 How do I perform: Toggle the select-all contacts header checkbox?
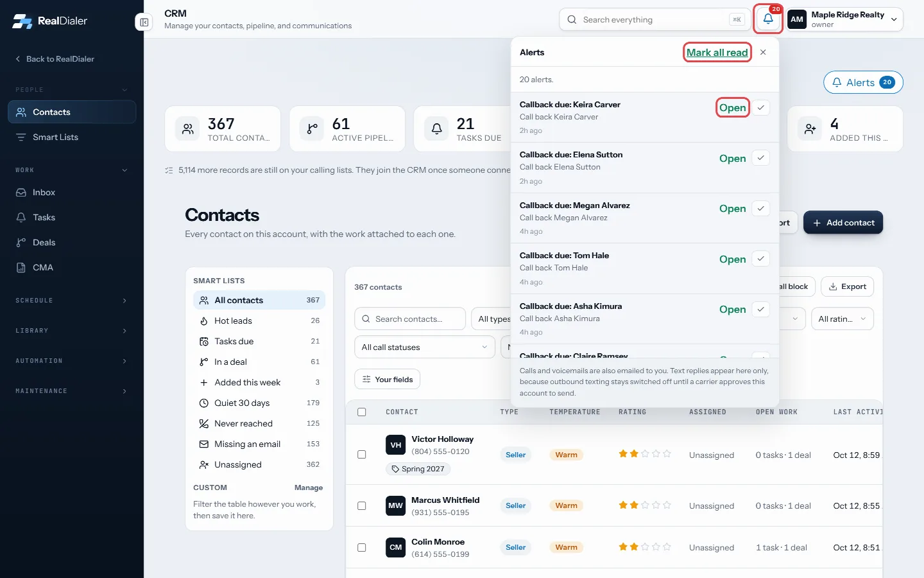tap(362, 412)
